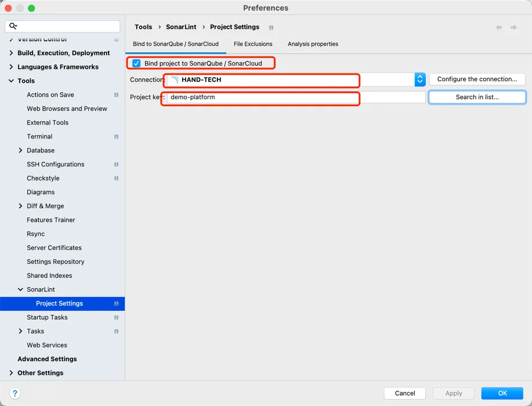Select Web Browsers and Preview
The width and height of the screenshot is (532, 406).
[x=67, y=108]
